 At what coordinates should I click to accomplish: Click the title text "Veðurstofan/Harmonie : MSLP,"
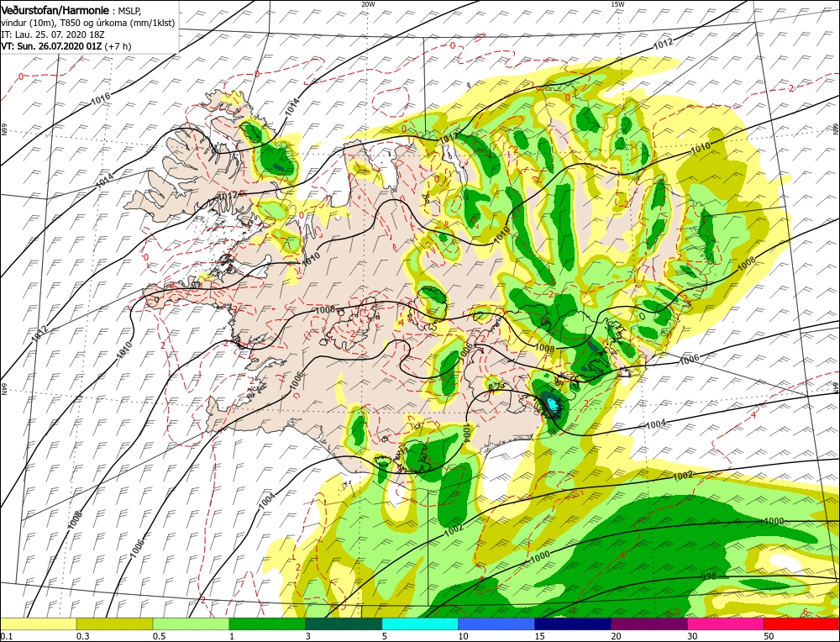tap(71, 10)
